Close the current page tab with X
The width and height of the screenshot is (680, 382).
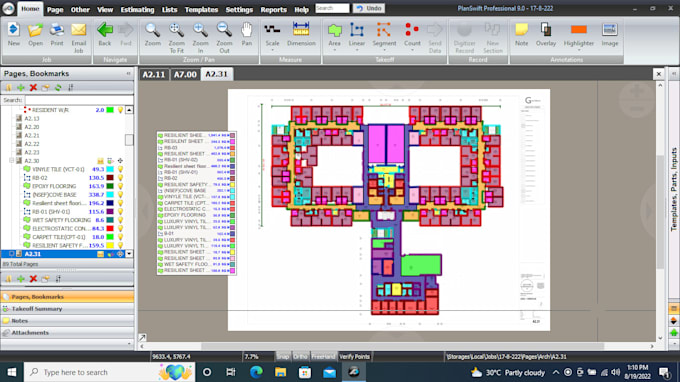[x=659, y=74]
